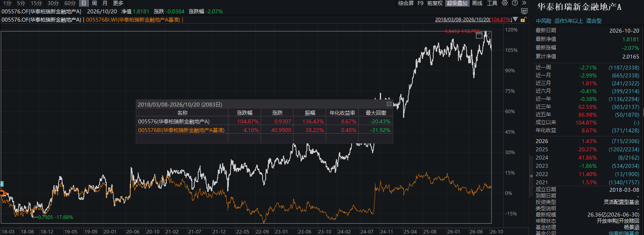The width and height of the screenshot is (644, 235).
Task: Click fund manager name 杨景涵
Action: point(631,227)
